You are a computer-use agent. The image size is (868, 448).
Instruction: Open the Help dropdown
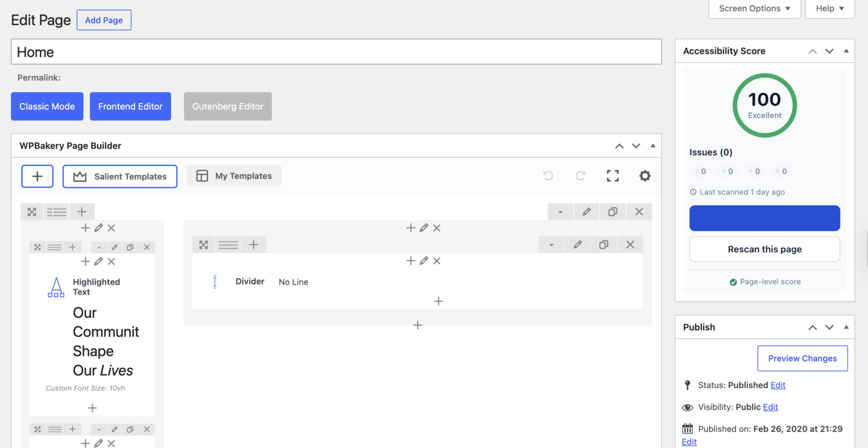coord(830,9)
